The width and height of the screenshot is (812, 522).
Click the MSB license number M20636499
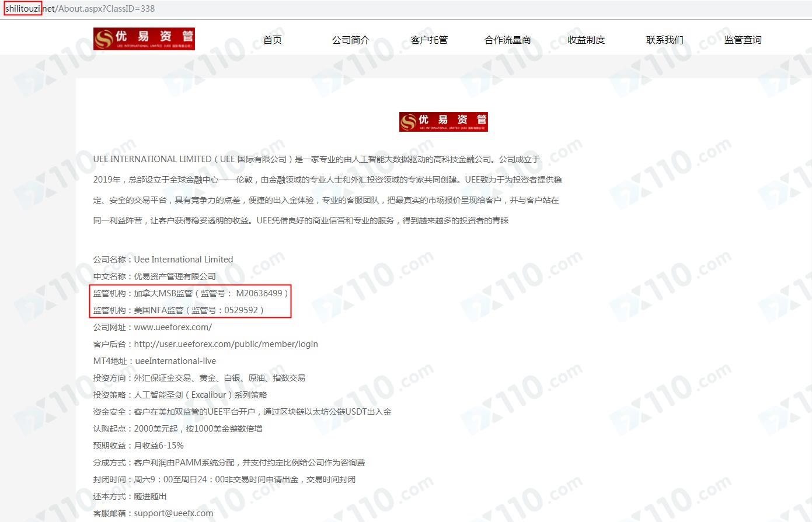pyautogui.click(x=259, y=293)
